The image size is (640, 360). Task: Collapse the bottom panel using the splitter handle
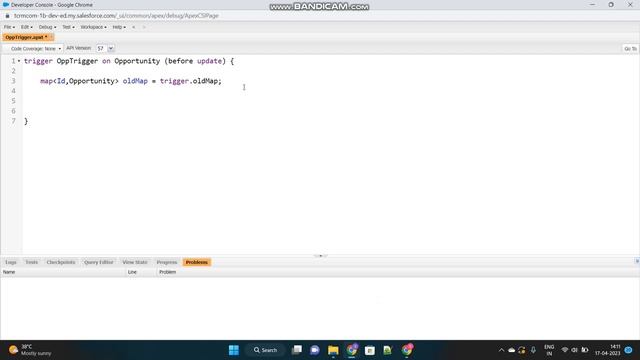coord(320,256)
